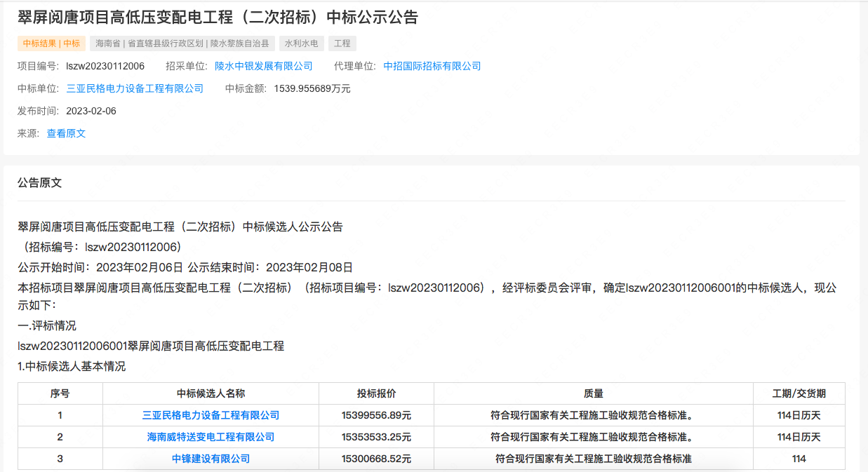Click the 工期/交货期 column header
This screenshot has width=868, height=472.
(x=799, y=393)
